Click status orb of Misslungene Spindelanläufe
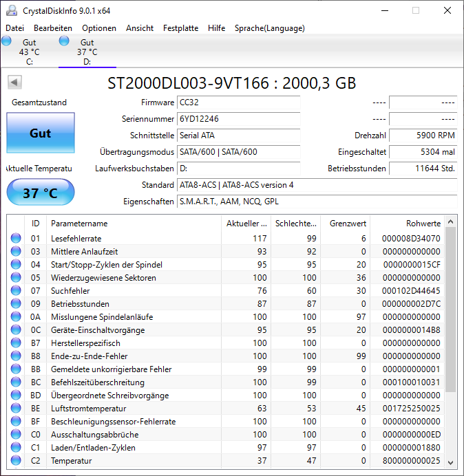This screenshot has width=464, height=476. click(x=16, y=316)
